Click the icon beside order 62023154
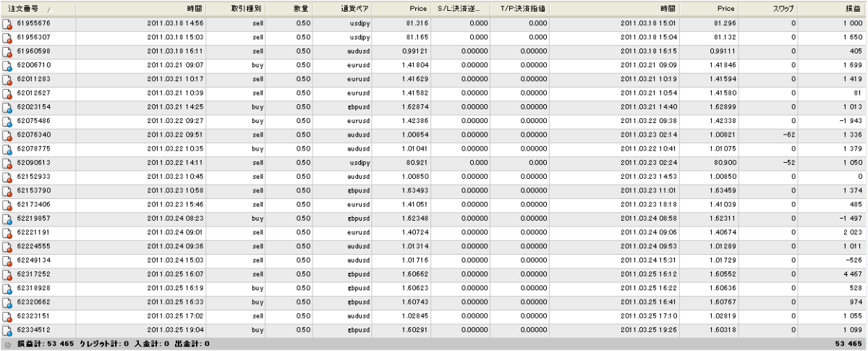The image size is (868, 351). pos(8,107)
